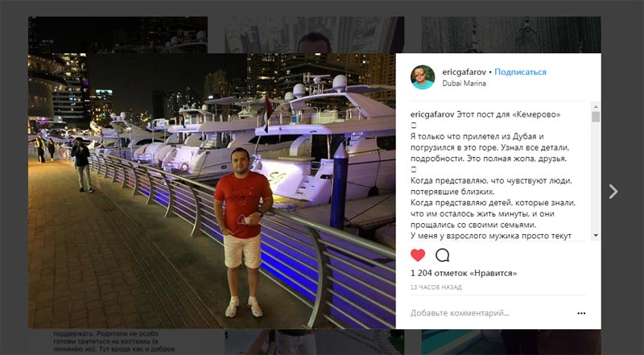Click ericgafarov username at caption start
This screenshot has width=644, height=355.
point(432,114)
